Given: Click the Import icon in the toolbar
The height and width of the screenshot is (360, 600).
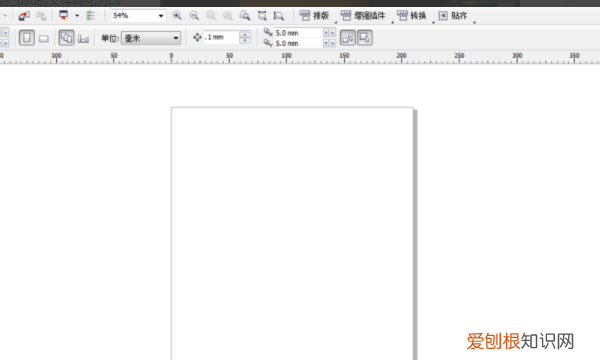Looking at the screenshot, I should click(x=24, y=16).
